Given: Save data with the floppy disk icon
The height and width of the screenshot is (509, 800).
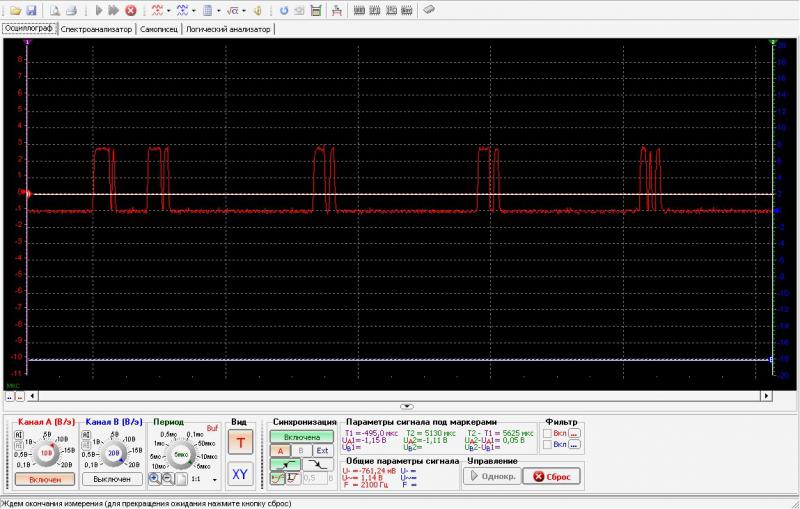Looking at the screenshot, I should 32,10.
